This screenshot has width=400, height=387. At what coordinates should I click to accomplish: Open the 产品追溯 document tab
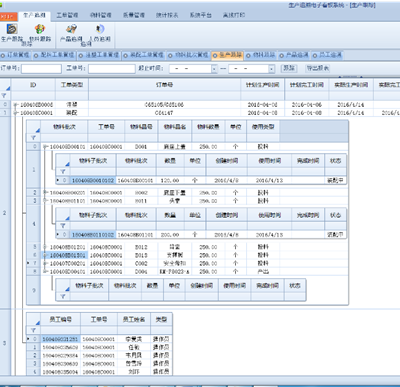coord(294,55)
